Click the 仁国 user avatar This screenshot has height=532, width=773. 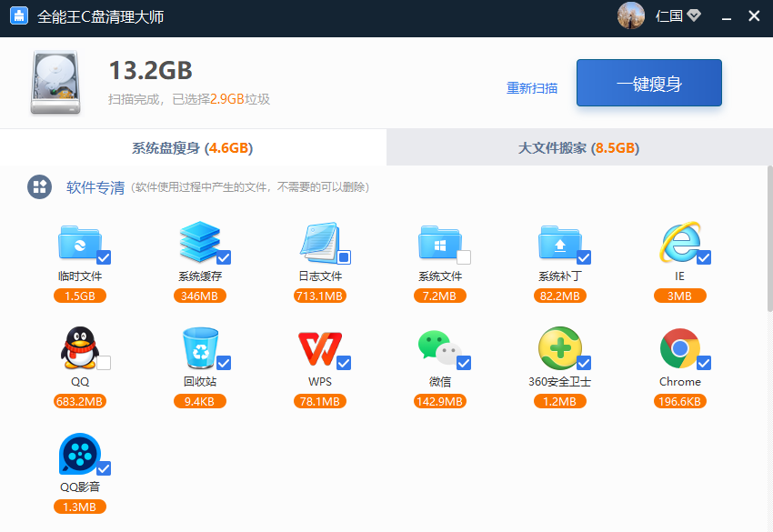pos(630,15)
